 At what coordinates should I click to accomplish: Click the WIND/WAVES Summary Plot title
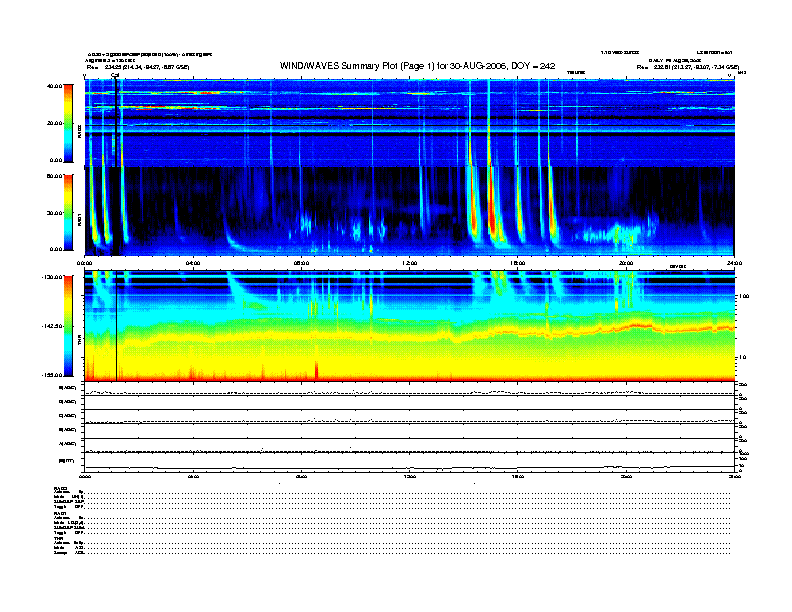tap(417, 66)
